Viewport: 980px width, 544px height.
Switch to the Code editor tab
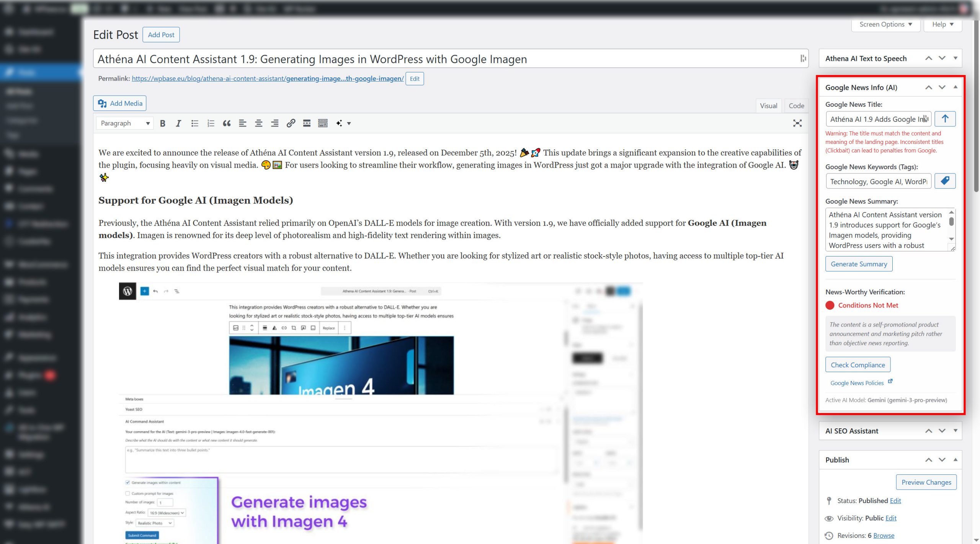tap(796, 106)
